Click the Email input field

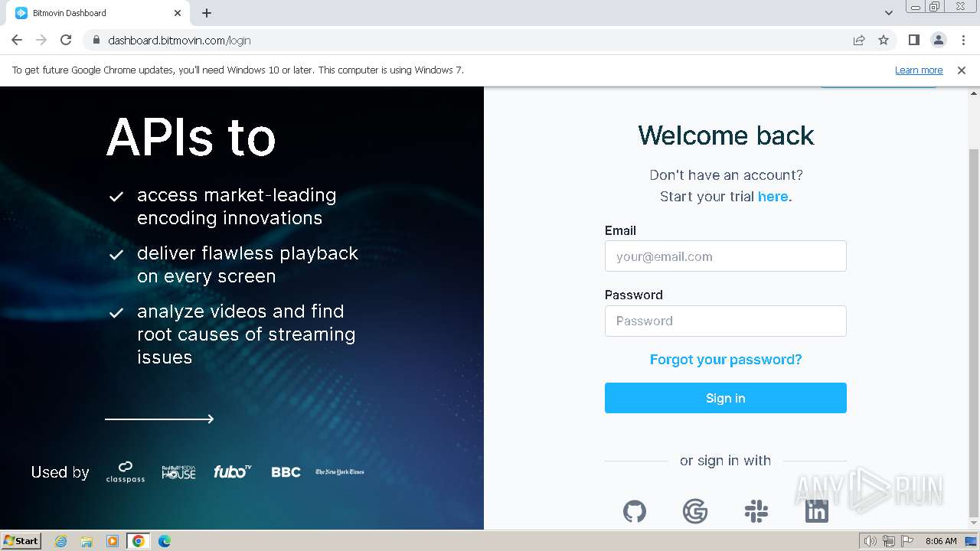[x=725, y=256]
